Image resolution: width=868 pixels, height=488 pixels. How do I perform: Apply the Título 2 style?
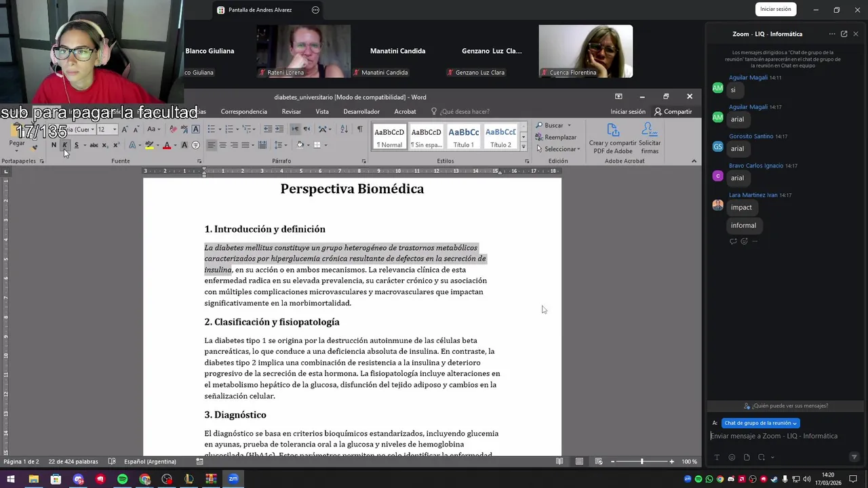500,138
